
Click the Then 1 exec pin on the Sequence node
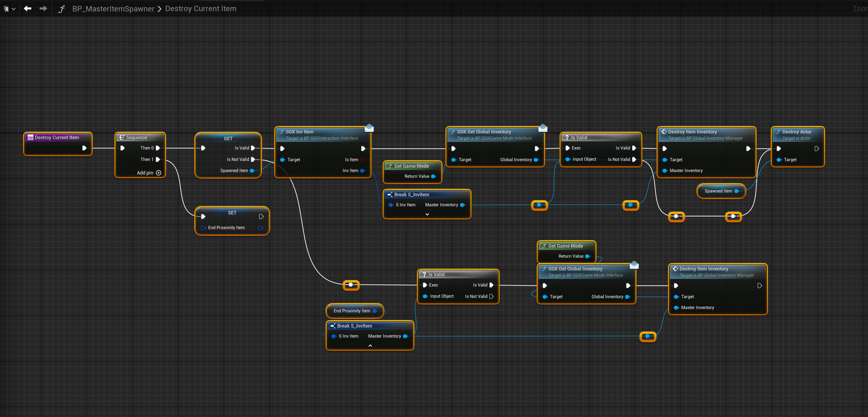point(157,160)
